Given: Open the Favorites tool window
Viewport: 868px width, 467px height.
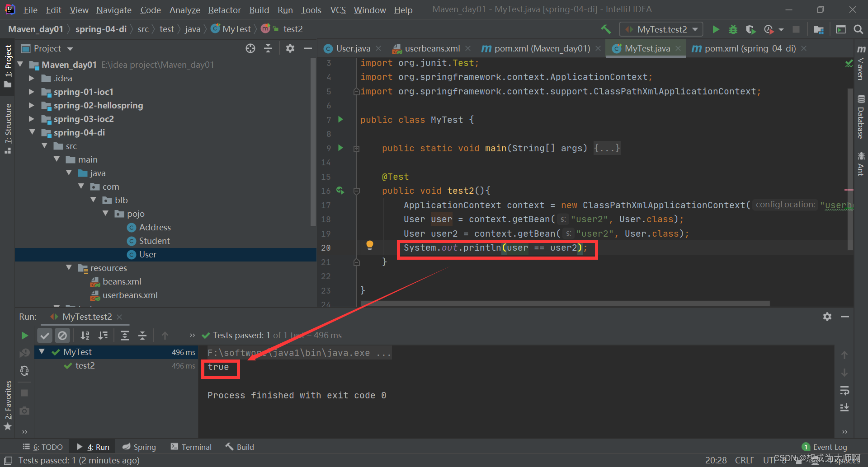Looking at the screenshot, I should tap(8, 405).
